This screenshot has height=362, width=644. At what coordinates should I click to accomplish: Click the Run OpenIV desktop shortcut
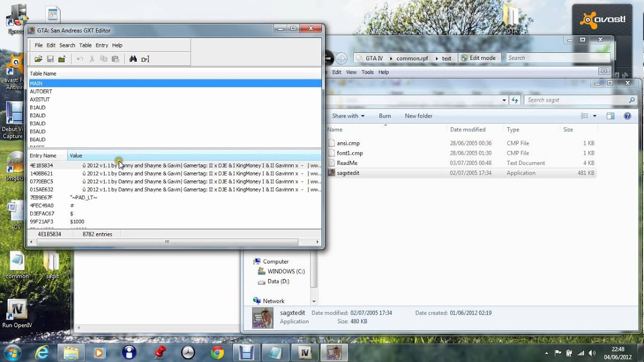pyautogui.click(x=17, y=314)
